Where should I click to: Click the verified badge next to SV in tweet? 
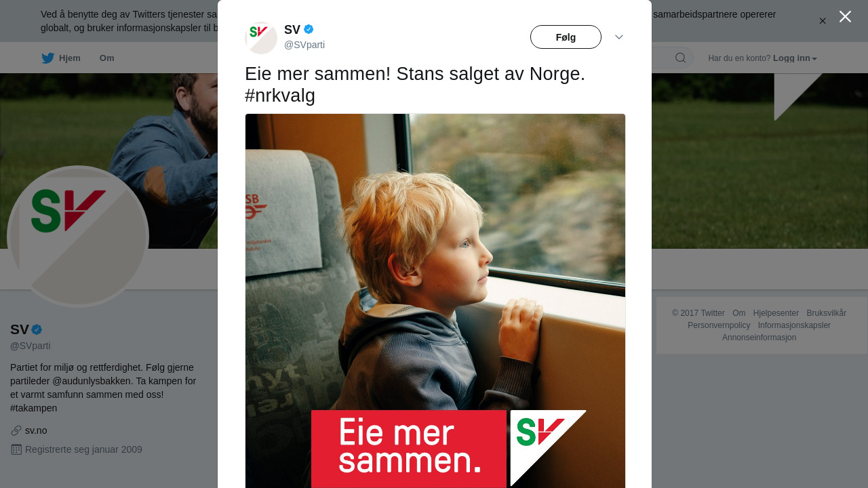[x=309, y=29]
